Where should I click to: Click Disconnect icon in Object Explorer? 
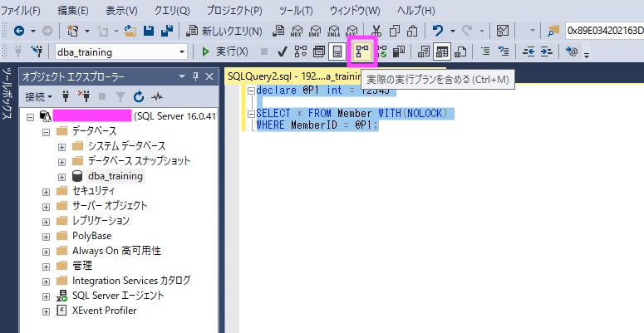84,97
